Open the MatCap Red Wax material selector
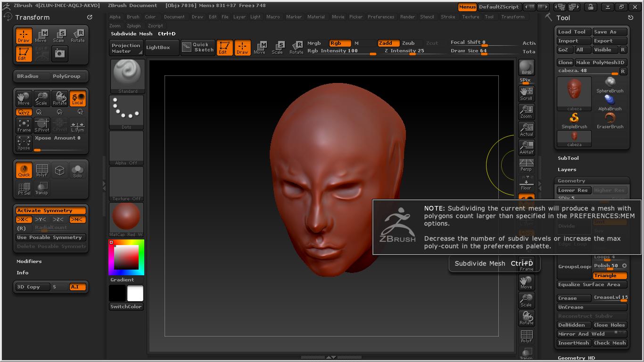644x362 pixels. pos(126,220)
